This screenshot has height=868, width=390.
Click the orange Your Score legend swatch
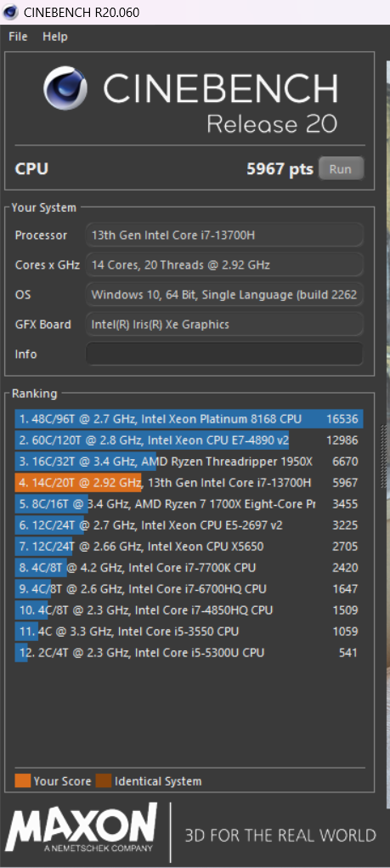pyautogui.click(x=23, y=781)
